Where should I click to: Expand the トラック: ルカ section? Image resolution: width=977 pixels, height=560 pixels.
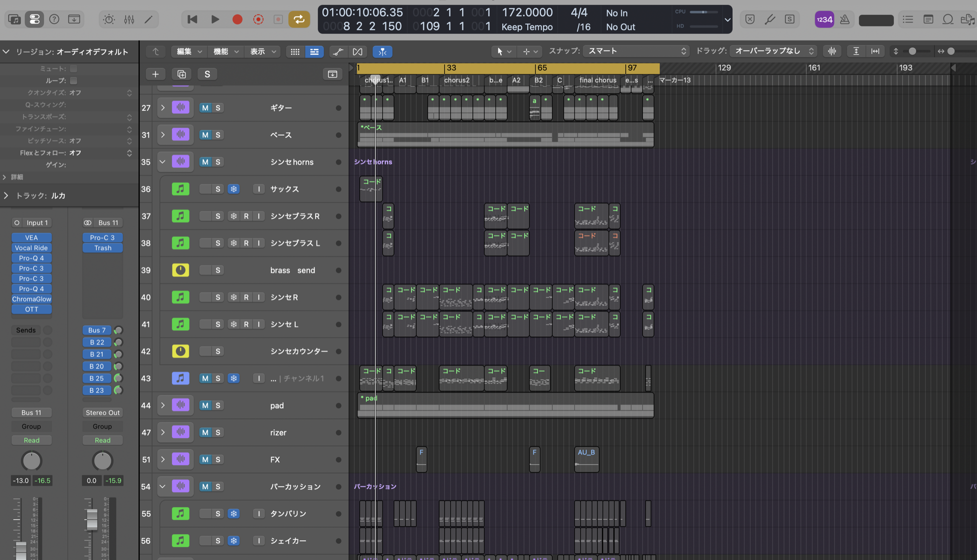pyautogui.click(x=6, y=196)
